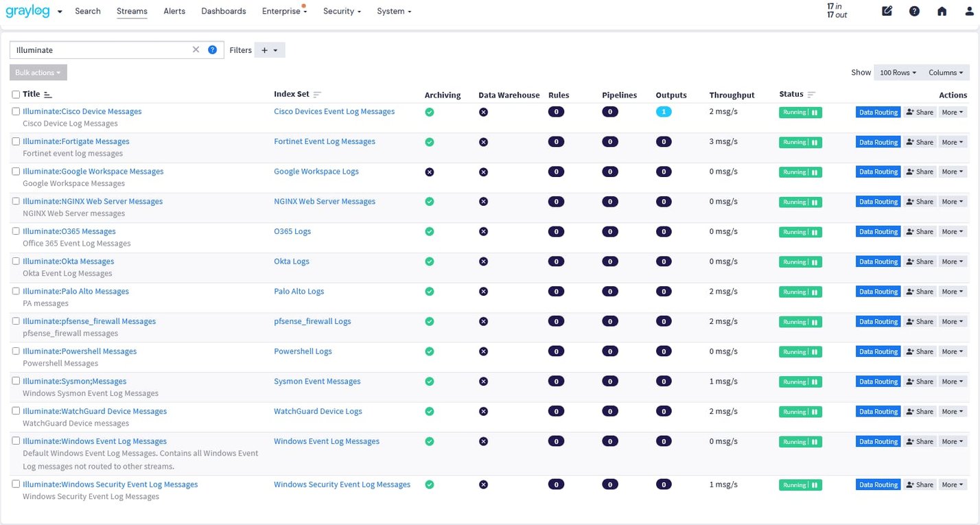980x525 pixels.
Task: Click Data Routing for Fortigate Messages
Action: pyautogui.click(x=878, y=142)
